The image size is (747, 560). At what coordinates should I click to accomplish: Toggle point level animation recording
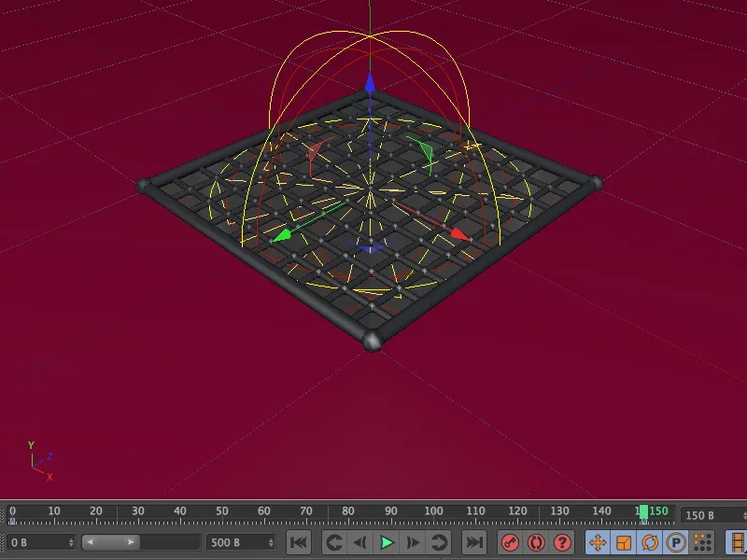click(x=702, y=542)
